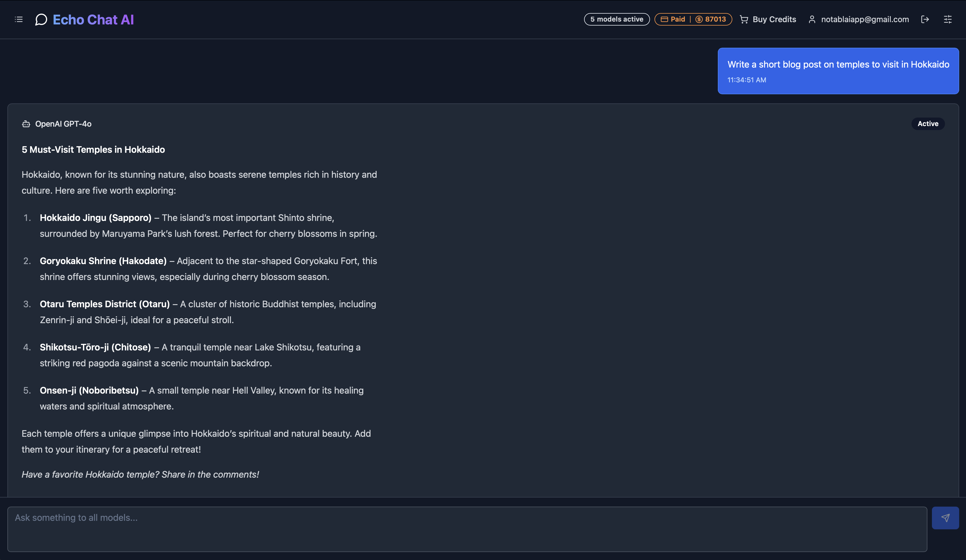Image resolution: width=966 pixels, height=560 pixels.
Task: Open the 5 models active selector
Action: point(616,19)
